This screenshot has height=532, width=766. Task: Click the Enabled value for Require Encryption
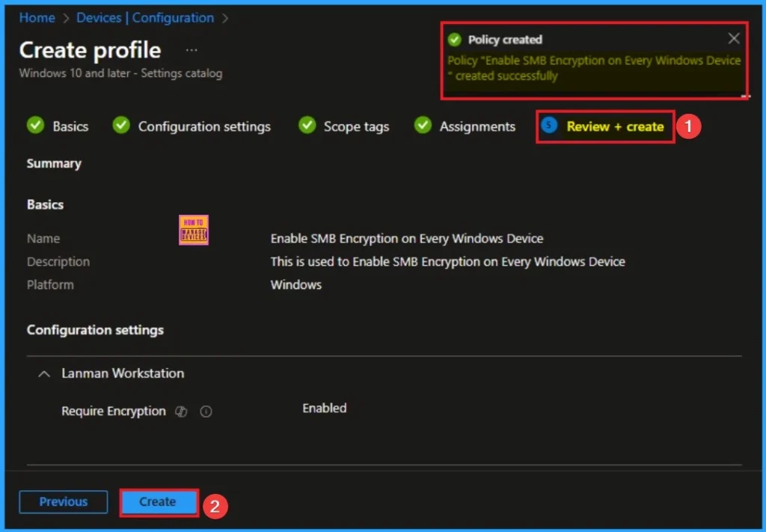click(324, 409)
